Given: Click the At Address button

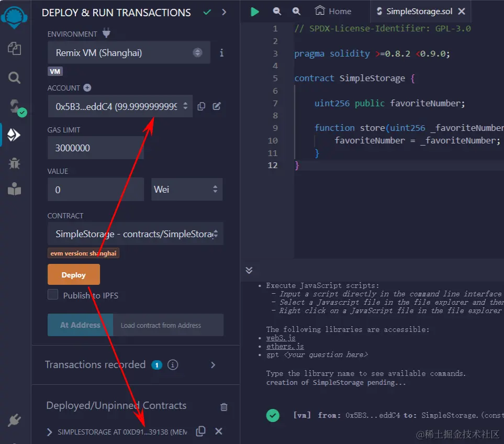Looking at the screenshot, I should (80, 325).
